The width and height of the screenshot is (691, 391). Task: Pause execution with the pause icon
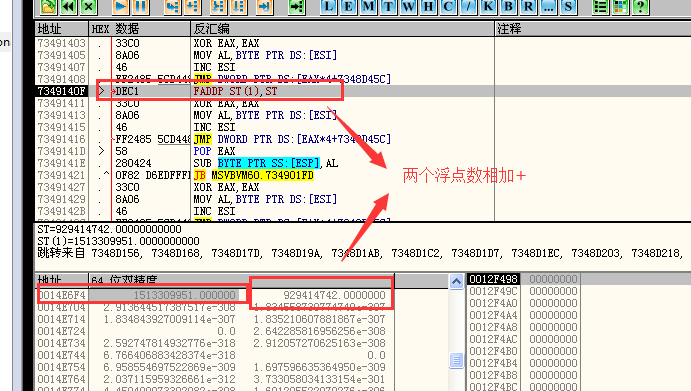click(x=141, y=7)
